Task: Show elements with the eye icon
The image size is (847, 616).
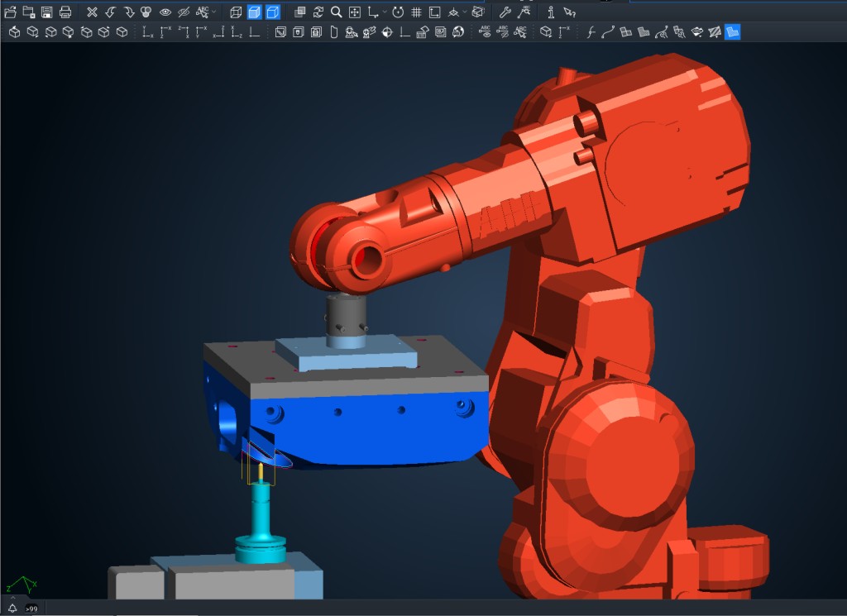Action: (x=165, y=12)
